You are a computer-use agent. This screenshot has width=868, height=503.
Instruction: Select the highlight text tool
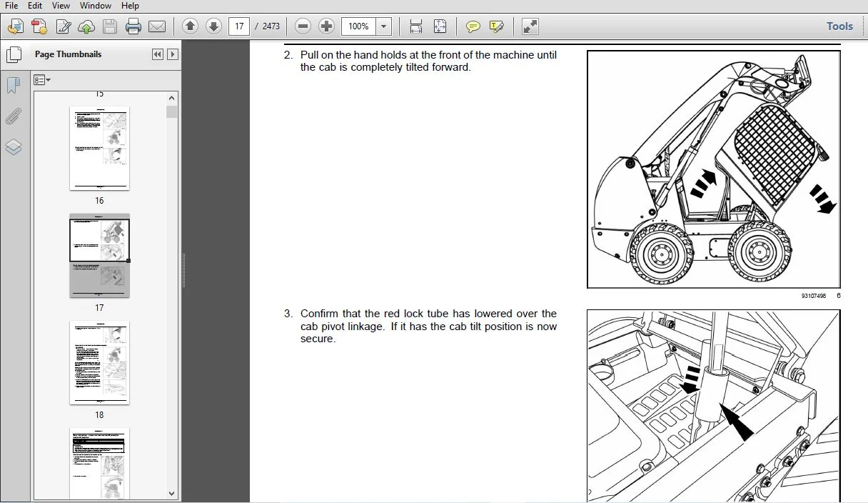[497, 26]
